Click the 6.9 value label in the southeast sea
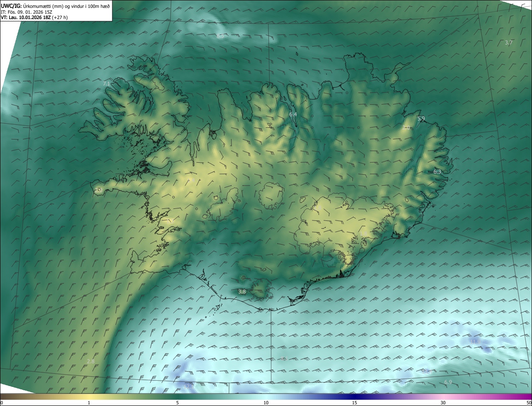The image size is (532, 406). tap(448, 382)
